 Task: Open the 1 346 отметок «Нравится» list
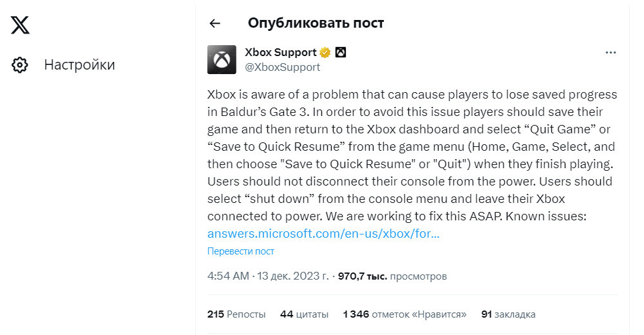[404, 314]
